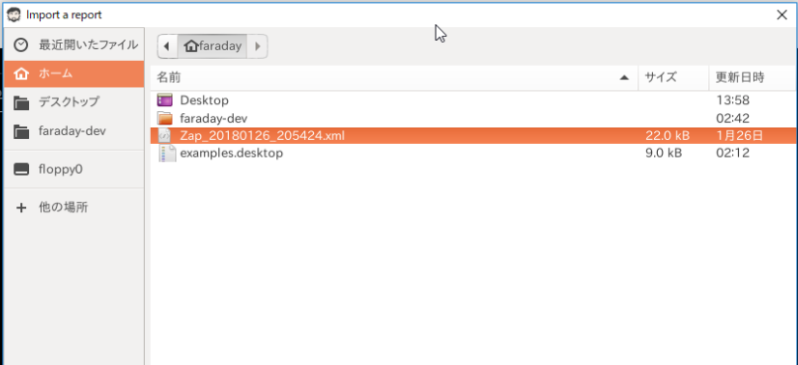The image size is (798, 365).
Task: Click the plus icon for other locations
Action: pos(21,208)
